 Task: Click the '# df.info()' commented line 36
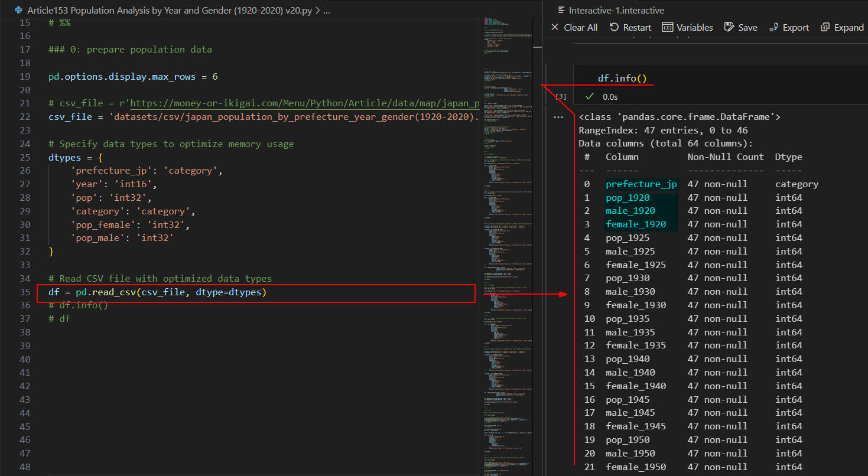(x=78, y=305)
